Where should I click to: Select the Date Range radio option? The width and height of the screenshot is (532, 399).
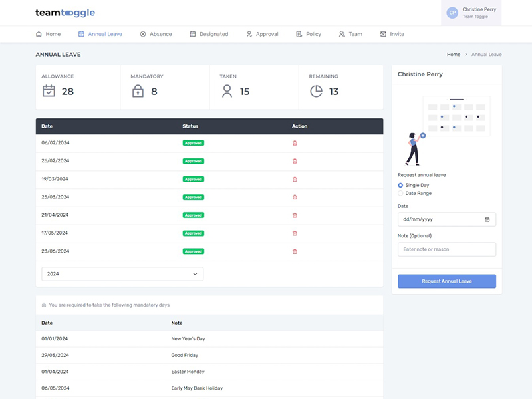click(x=400, y=193)
